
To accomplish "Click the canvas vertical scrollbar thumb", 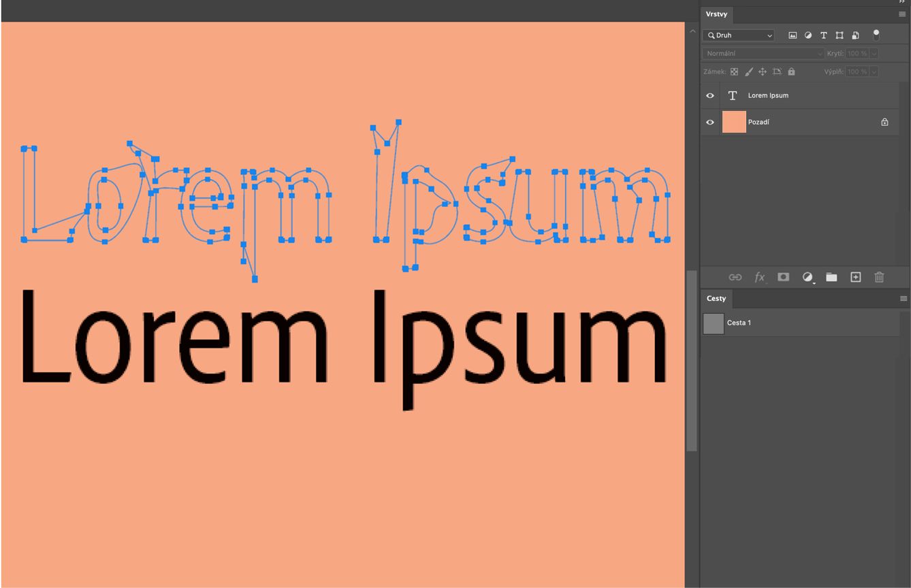I will tap(692, 361).
